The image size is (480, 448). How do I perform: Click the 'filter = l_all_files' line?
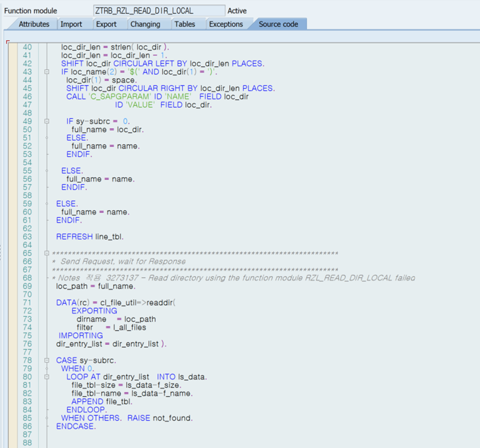pos(112,327)
